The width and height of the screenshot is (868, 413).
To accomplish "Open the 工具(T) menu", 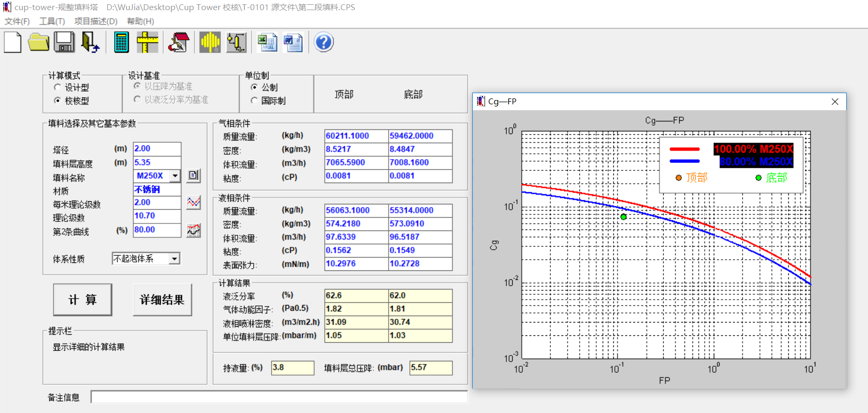I will pyautogui.click(x=52, y=21).
